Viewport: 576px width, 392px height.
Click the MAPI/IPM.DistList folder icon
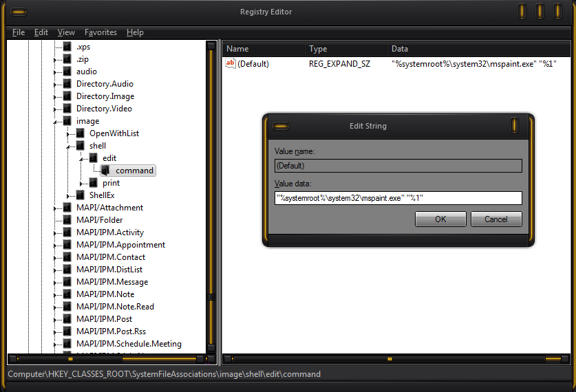[67, 270]
